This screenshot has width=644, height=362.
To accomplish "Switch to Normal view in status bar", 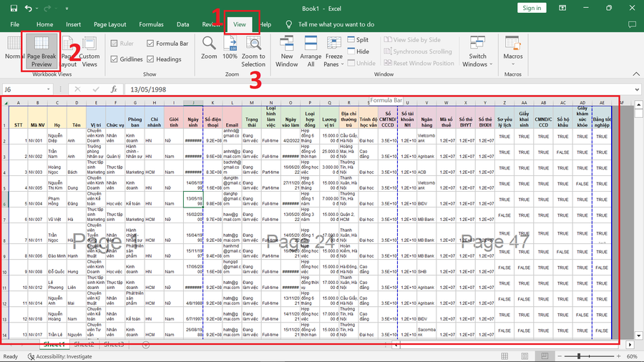I will (504, 356).
